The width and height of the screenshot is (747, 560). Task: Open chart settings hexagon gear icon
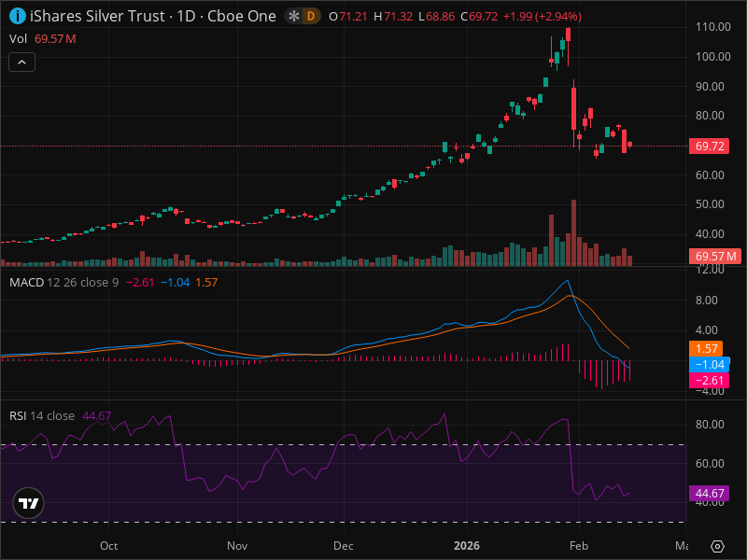[717, 546]
